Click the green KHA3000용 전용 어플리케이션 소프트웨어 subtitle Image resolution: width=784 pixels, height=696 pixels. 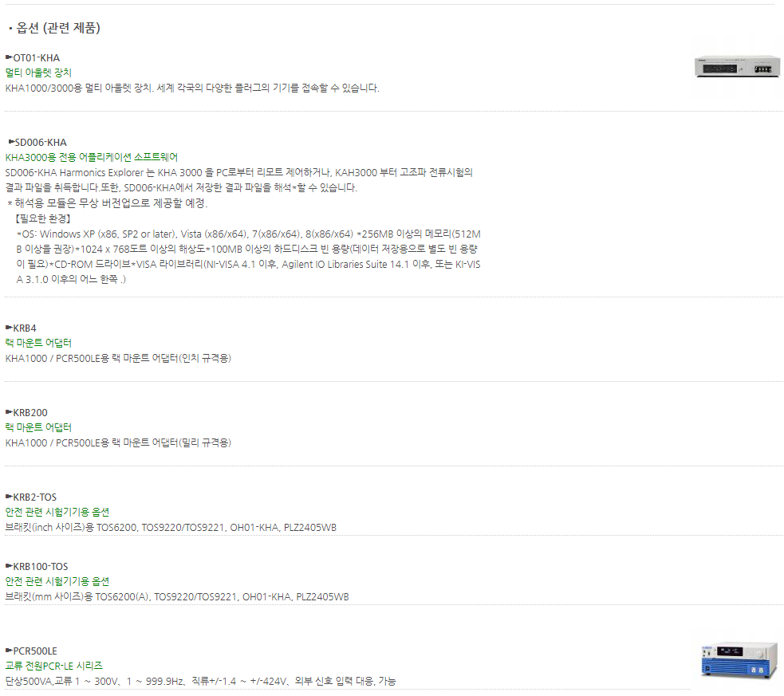point(92,157)
